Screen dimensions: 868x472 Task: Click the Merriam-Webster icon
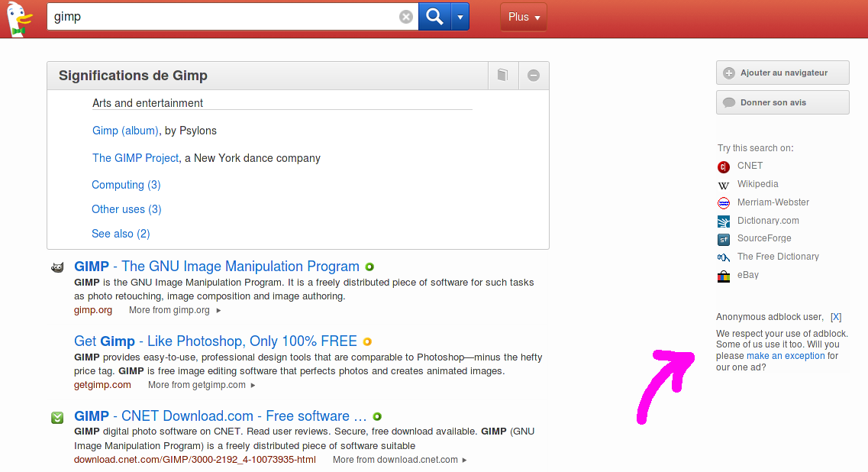click(724, 203)
